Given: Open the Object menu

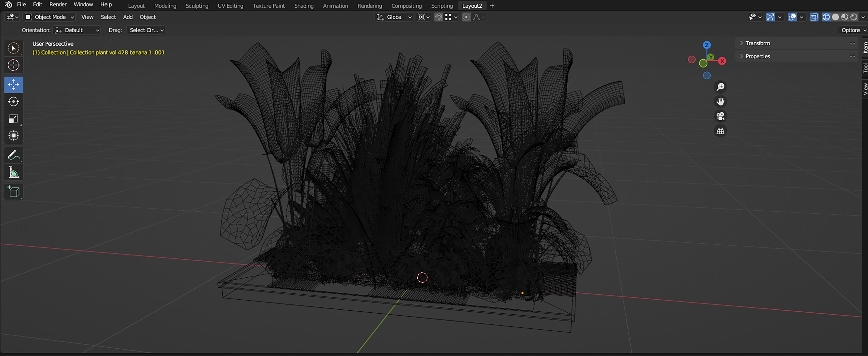Looking at the screenshot, I should tap(148, 17).
